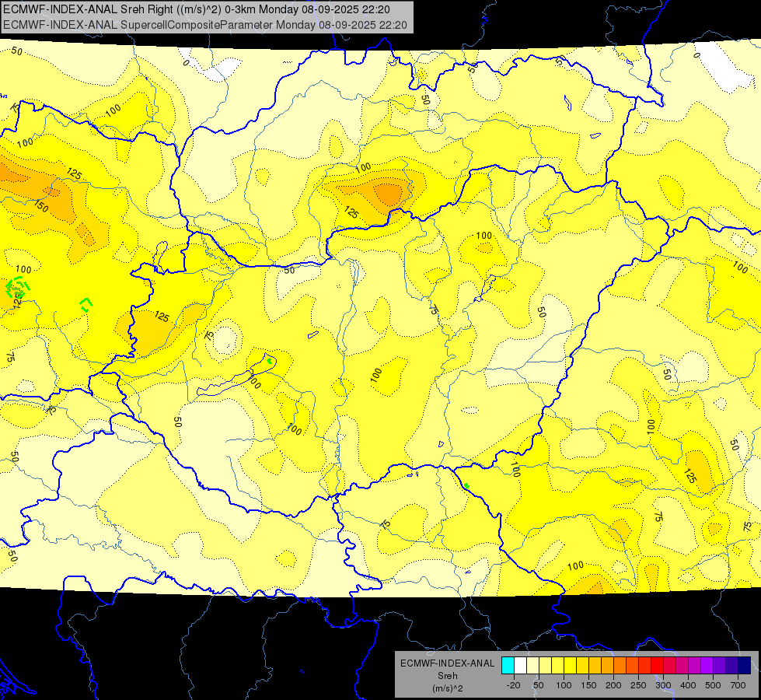This screenshot has width=761, height=700.
Task: Click the white swatch in the legend
Action: (520, 665)
